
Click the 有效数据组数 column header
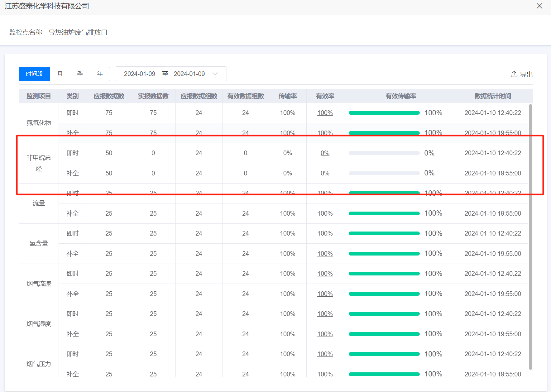coord(246,96)
